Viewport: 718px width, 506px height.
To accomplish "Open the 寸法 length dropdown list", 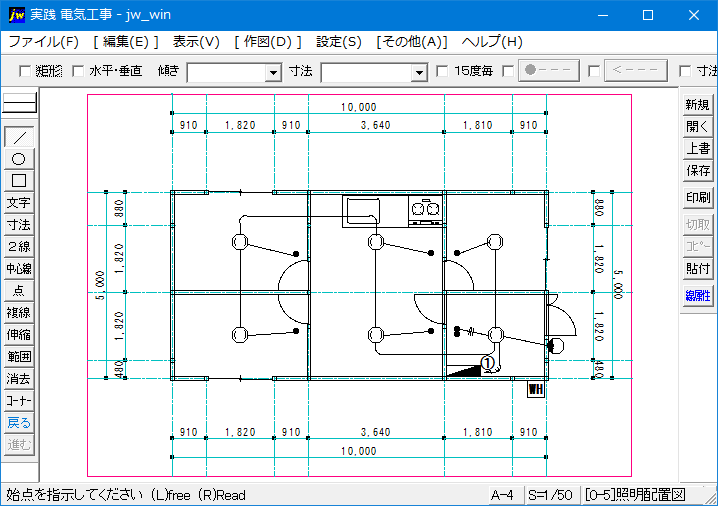I will tap(419, 73).
